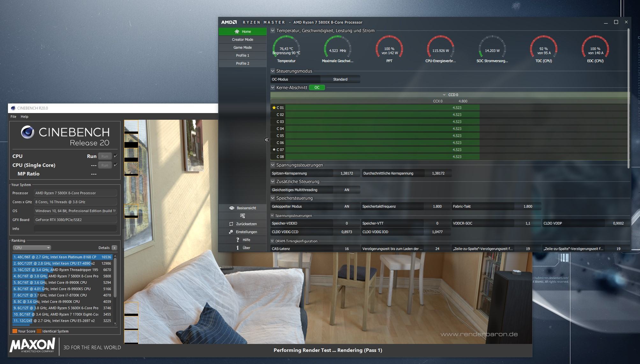Click OC-Modus Standard value

pos(340,79)
